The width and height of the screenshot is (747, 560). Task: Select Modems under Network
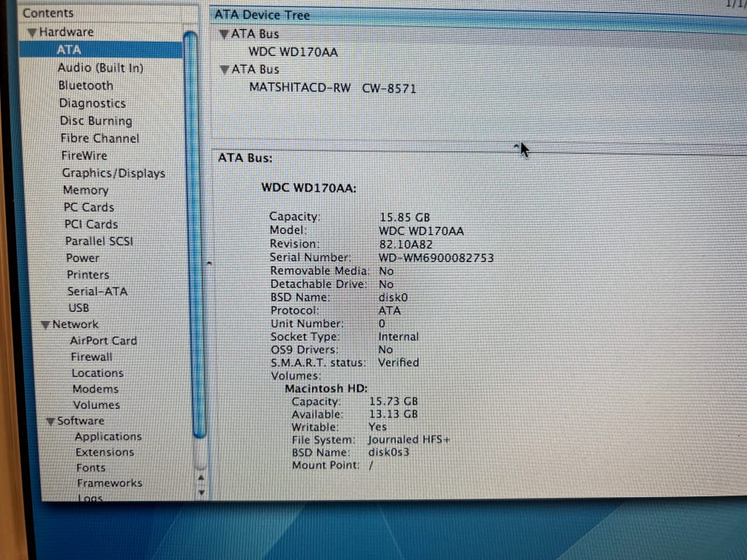[x=95, y=389]
